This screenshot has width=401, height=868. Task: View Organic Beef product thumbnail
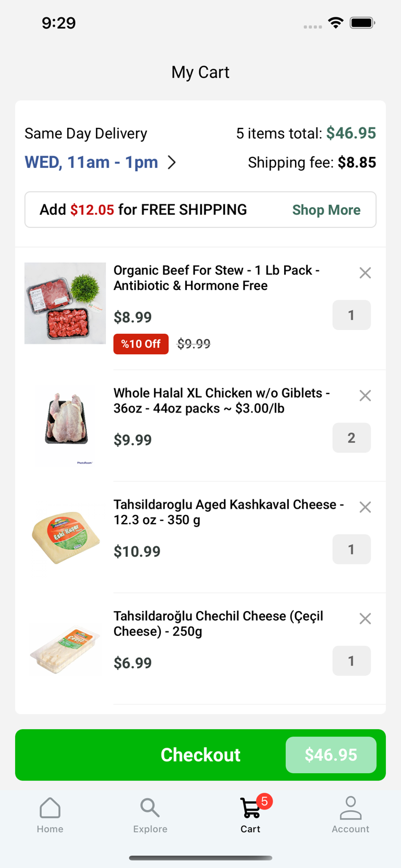(65, 303)
